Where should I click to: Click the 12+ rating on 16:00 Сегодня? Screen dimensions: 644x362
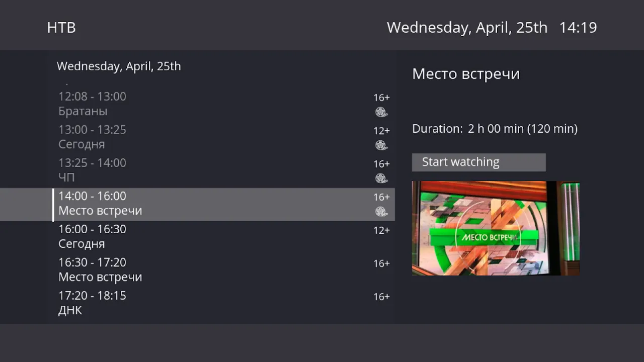coord(381,230)
